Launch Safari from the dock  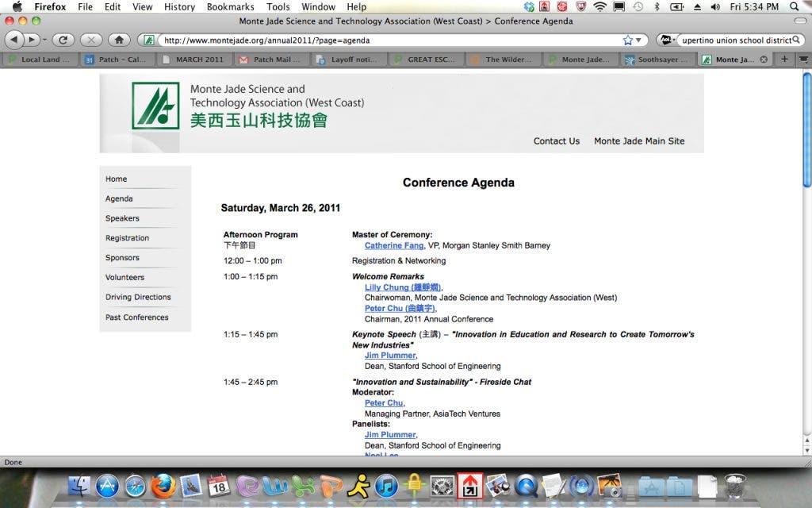(135, 487)
